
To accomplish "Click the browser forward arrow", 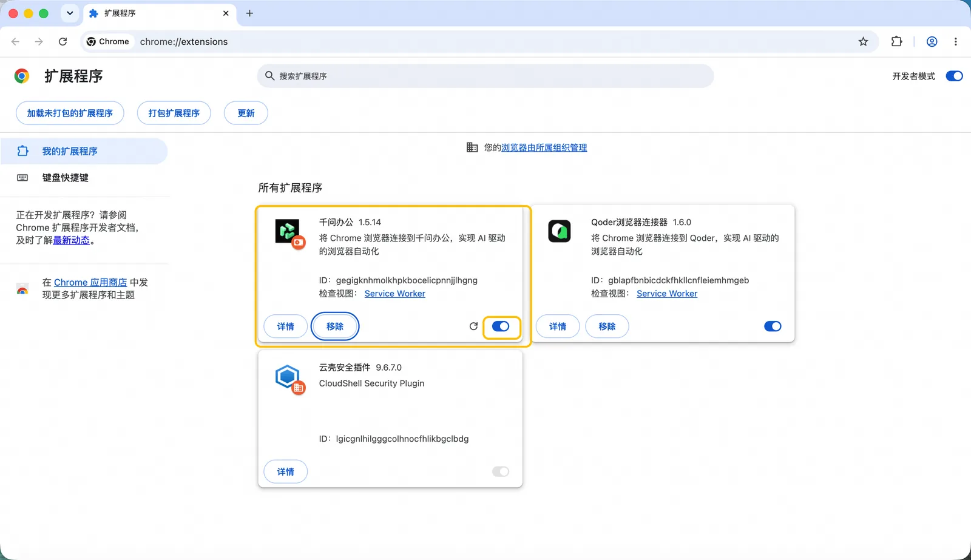I will click(39, 42).
